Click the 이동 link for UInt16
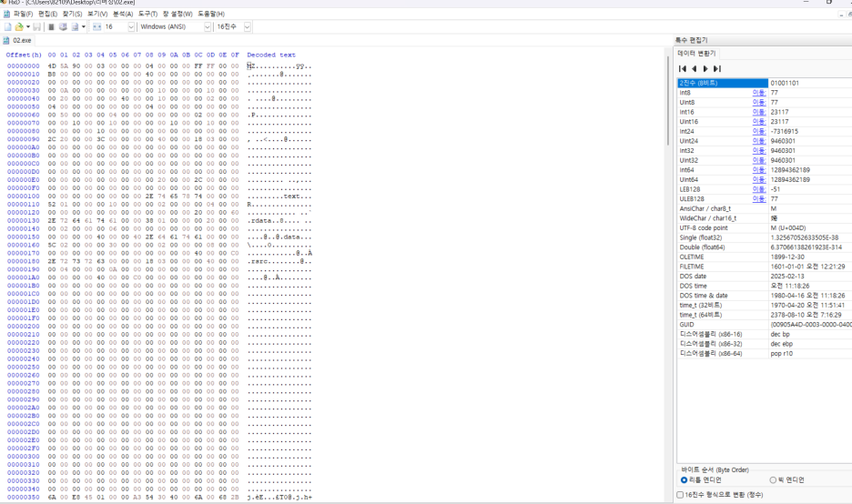The image size is (852, 504). (758, 122)
